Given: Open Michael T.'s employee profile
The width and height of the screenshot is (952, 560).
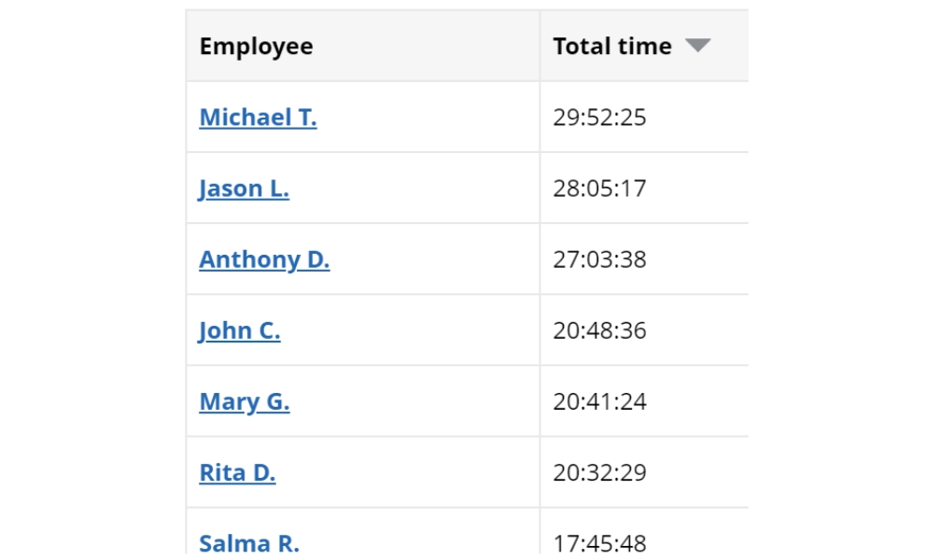Looking at the screenshot, I should (258, 117).
